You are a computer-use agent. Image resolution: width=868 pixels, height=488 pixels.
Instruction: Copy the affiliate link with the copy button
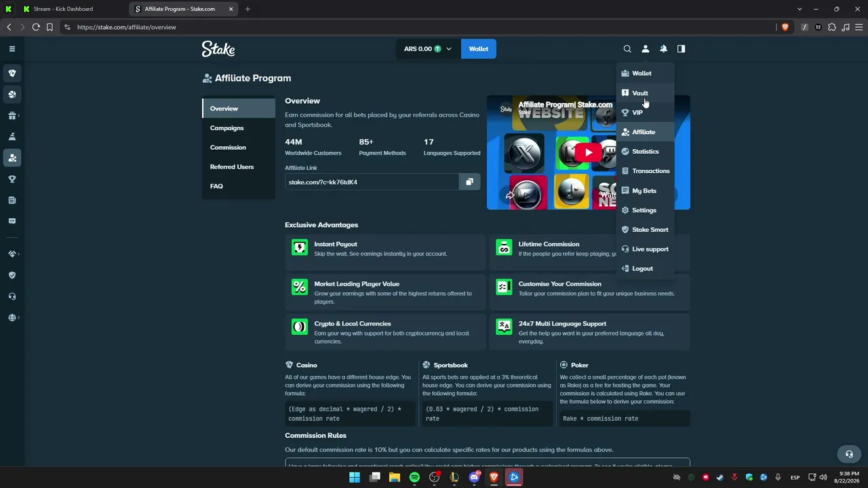click(469, 182)
